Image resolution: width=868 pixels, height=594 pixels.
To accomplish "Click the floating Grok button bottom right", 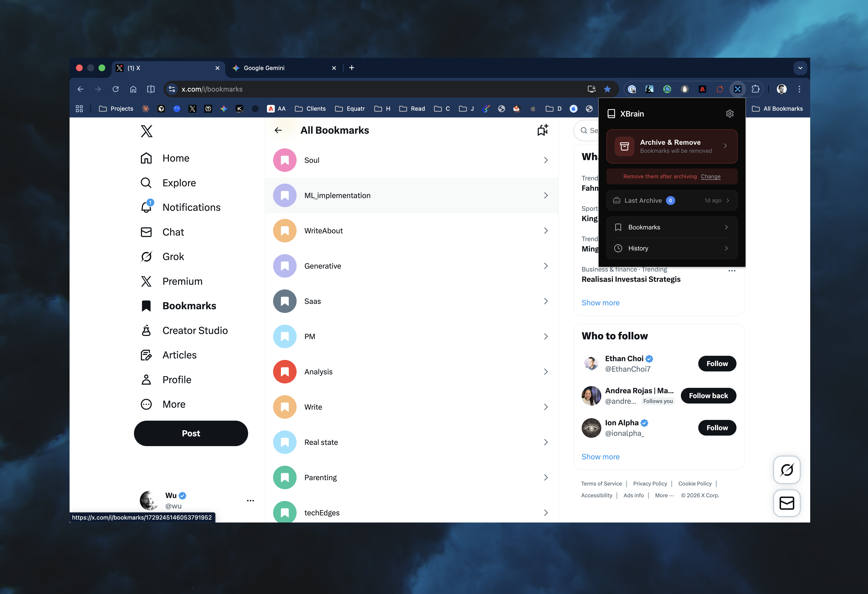I will pos(787,470).
